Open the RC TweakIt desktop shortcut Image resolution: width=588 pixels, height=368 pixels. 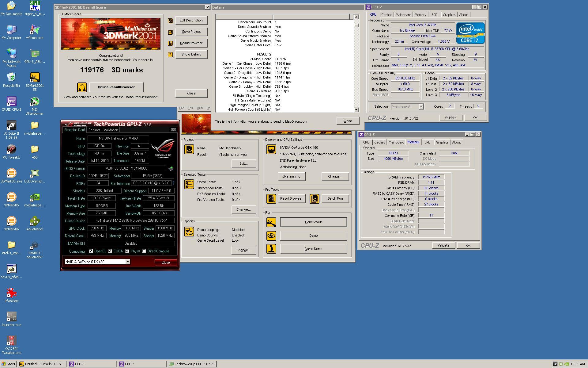(11, 151)
